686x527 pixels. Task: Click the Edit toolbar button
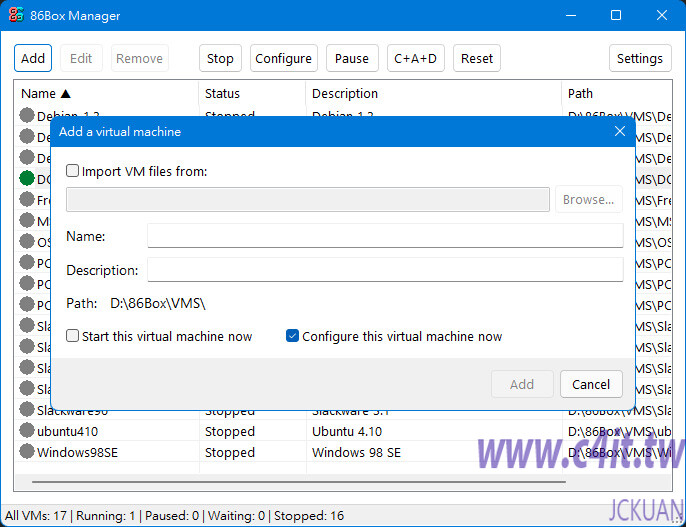[x=81, y=58]
